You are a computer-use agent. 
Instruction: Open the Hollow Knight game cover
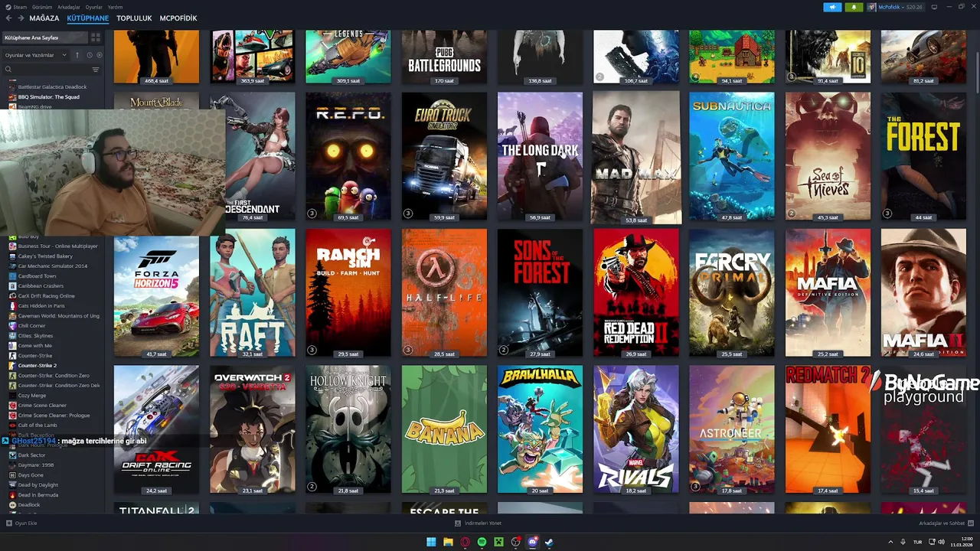[348, 429]
